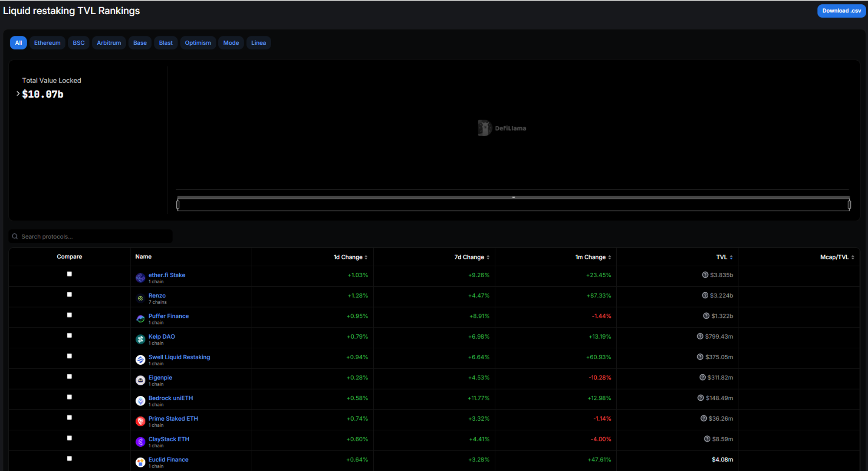Image resolution: width=868 pixels, height=471 pixels.
Task: Select the Ethereum chain filter
Action: coord(47,43)
